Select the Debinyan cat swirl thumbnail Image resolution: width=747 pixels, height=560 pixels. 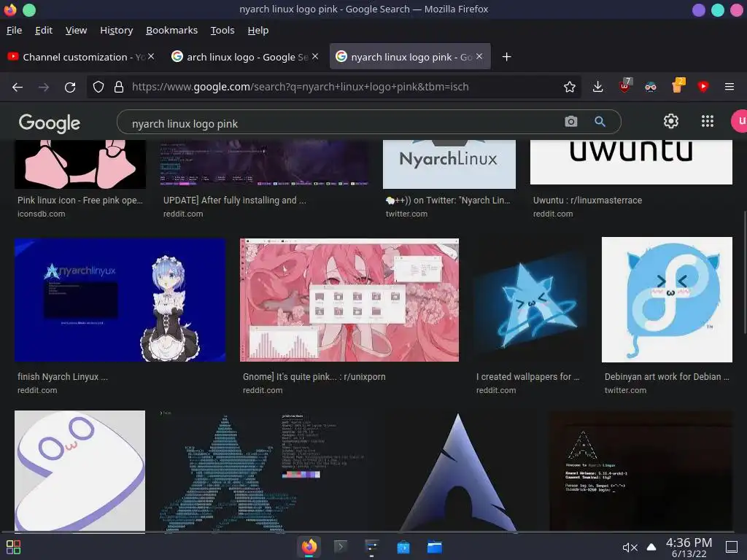coord(667,300)
